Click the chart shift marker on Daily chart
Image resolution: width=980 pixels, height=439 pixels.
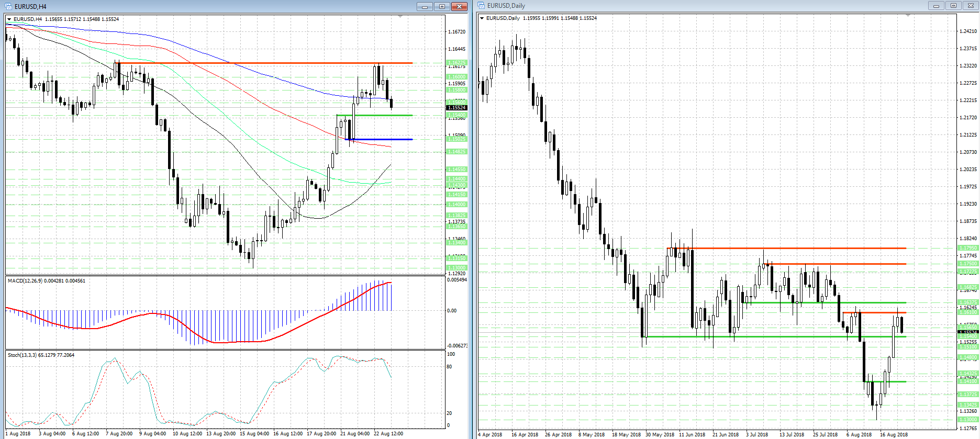pyautogui.click(x=908, y=16)
